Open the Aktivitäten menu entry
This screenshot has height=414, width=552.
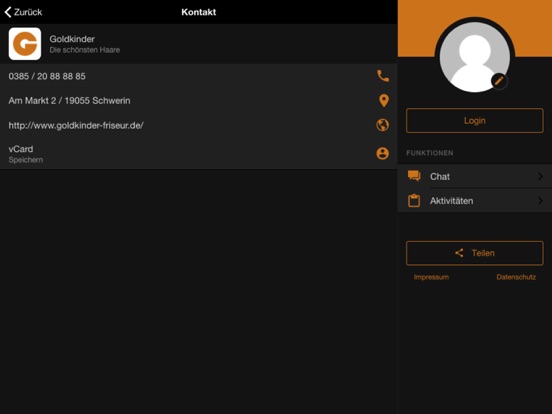[475, 201]
